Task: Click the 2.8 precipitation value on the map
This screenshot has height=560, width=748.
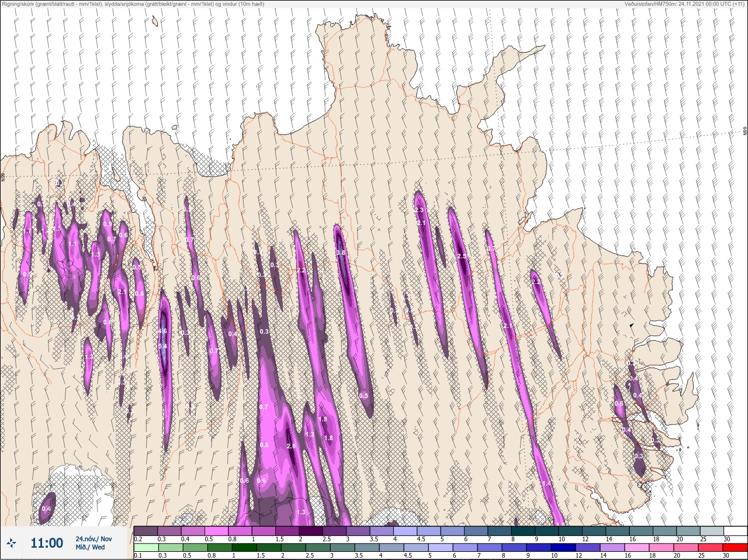Action: tap(291, 446)
